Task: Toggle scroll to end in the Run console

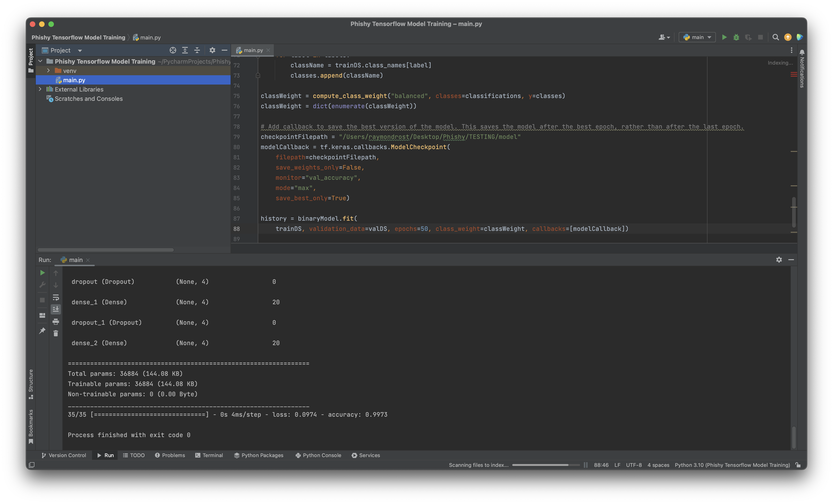Action: 56,309
